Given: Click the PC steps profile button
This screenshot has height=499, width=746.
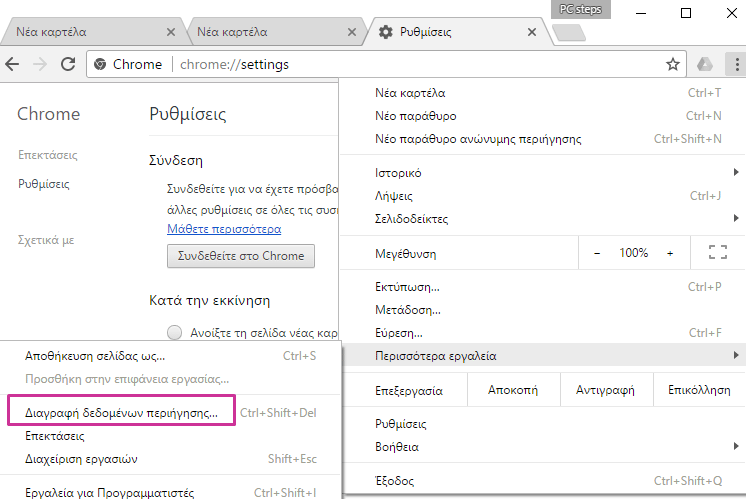Looking at the screenshot, I should coord(580,10).
